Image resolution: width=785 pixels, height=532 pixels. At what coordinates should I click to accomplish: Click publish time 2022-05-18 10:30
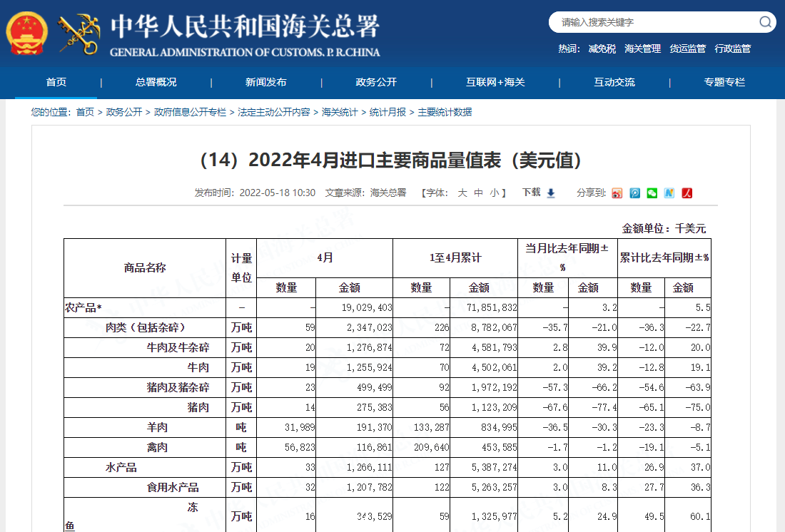tap(278, 193)
